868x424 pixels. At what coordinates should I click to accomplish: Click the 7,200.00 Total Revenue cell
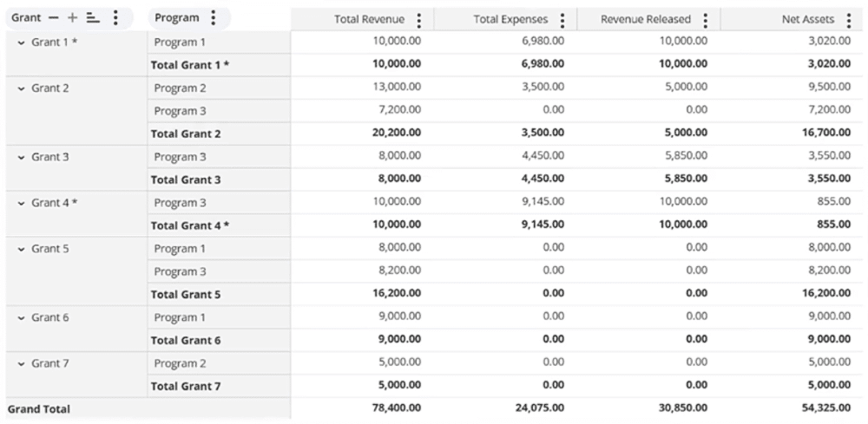[x=399, y=110]
